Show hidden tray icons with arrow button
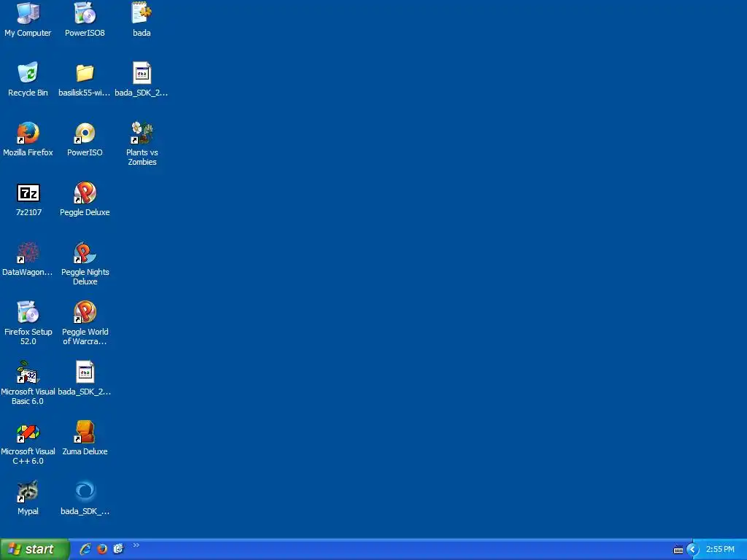 [x=692, y=550]
